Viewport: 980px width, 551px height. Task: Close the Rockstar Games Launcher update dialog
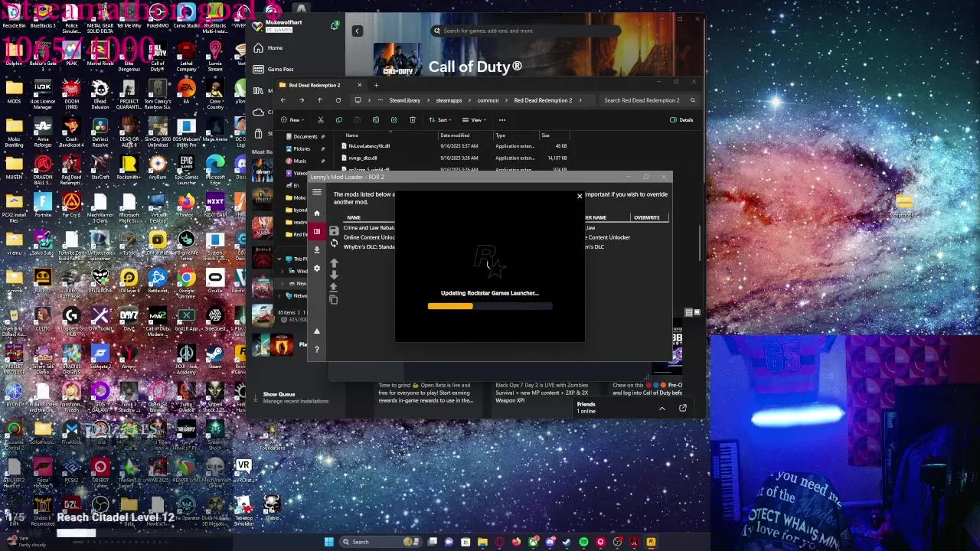point(580,197)
